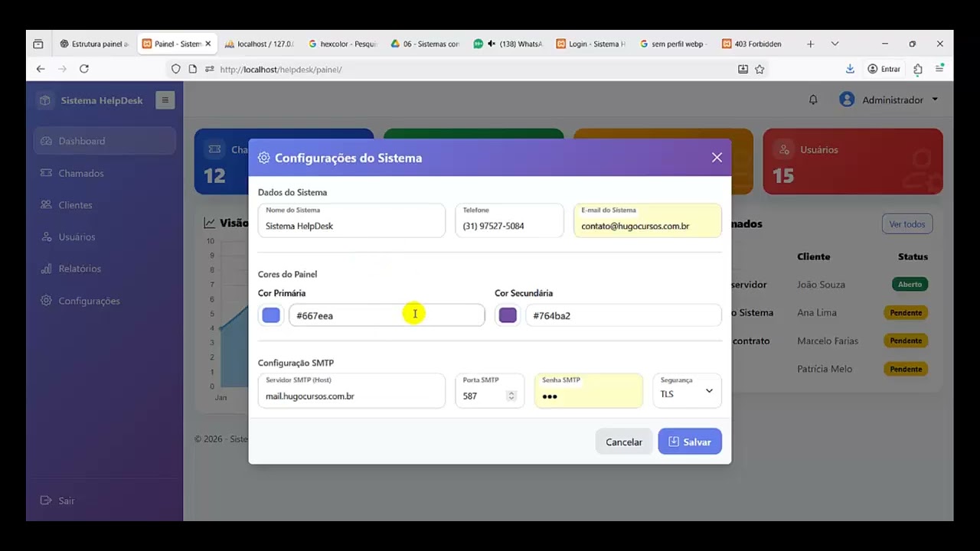The image size is (980, 551).
Task: Open the secondary color swatch picker
Action: pos(508,315)
